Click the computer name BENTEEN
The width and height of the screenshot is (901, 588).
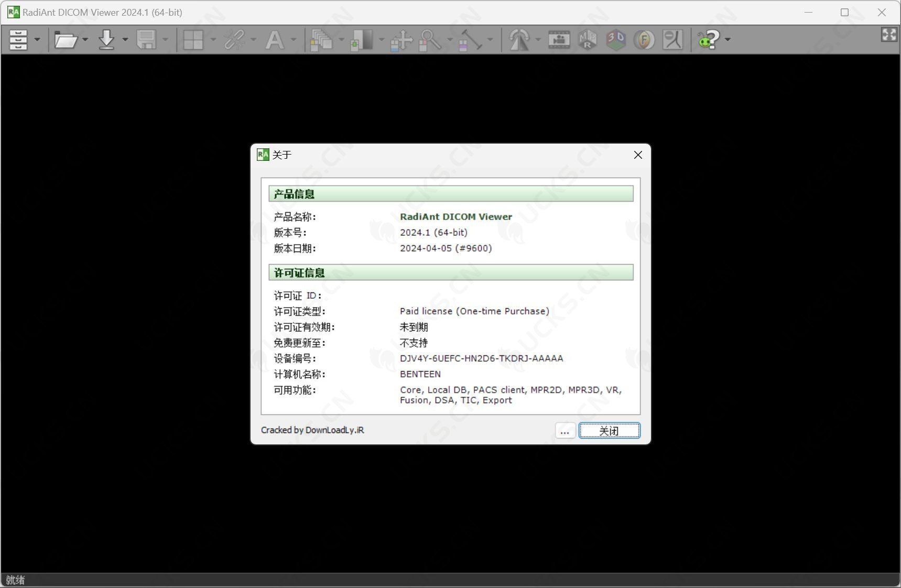(420, 374)
